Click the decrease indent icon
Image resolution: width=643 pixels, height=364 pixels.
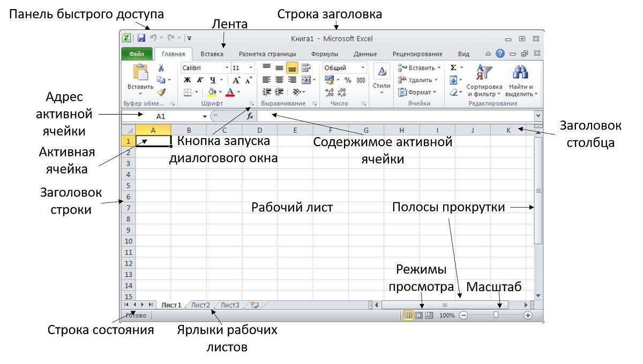pyautogui.click(x=266, y=92)
